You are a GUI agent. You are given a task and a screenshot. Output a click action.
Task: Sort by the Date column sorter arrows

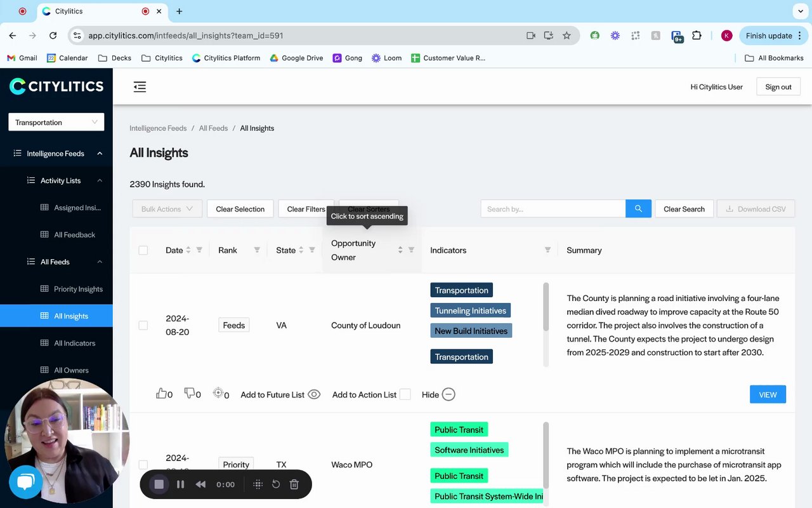click(188, 250)
